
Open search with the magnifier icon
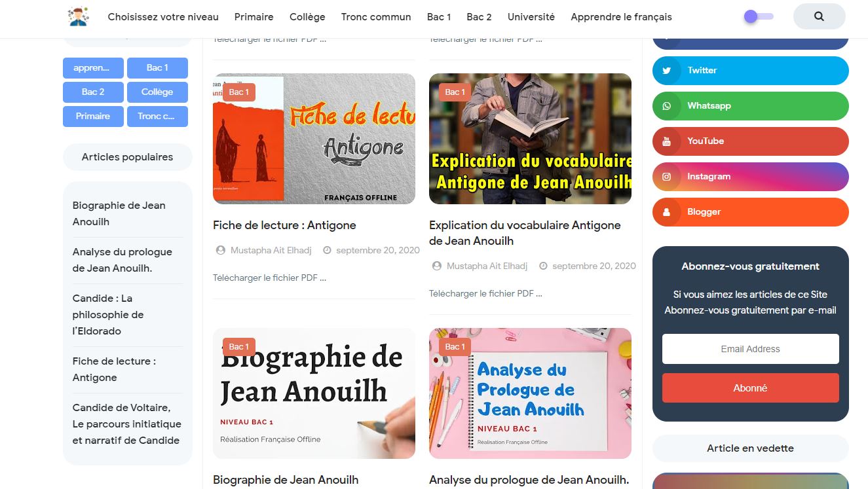pos(819,16)
